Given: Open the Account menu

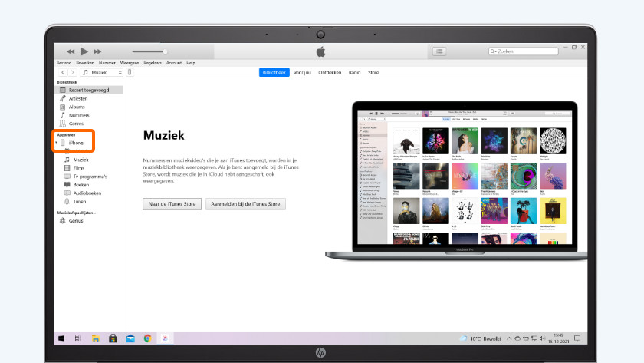Looking at the screenshot, I should [174, 63].
